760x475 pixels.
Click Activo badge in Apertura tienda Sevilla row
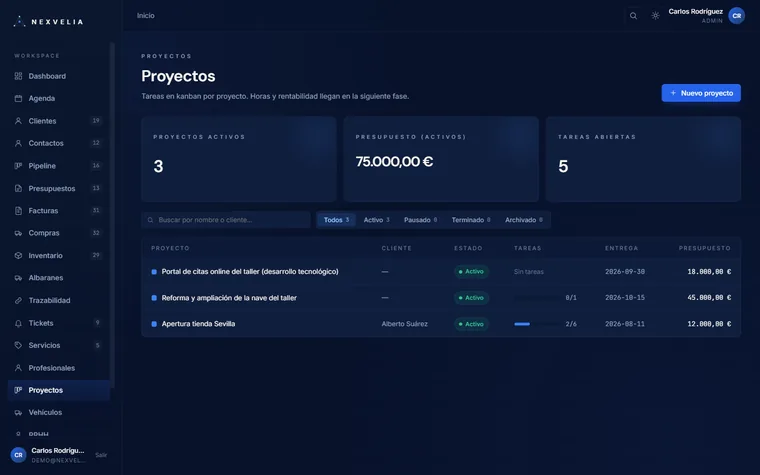(471, 324)
